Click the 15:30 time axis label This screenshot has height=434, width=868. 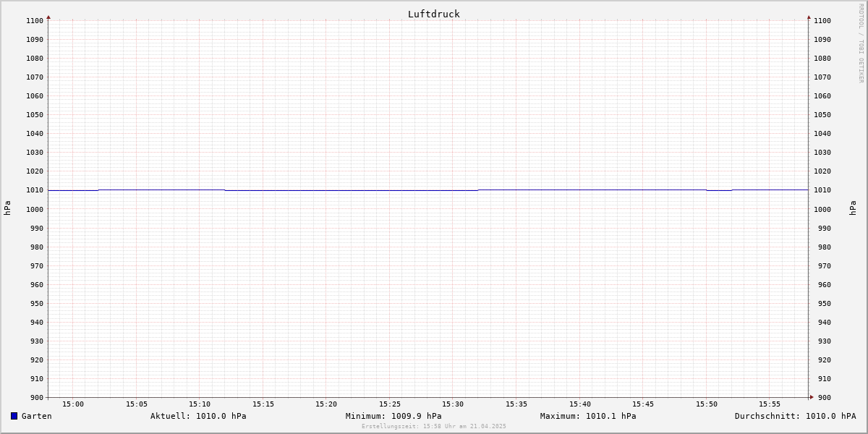tap(453, 404)
